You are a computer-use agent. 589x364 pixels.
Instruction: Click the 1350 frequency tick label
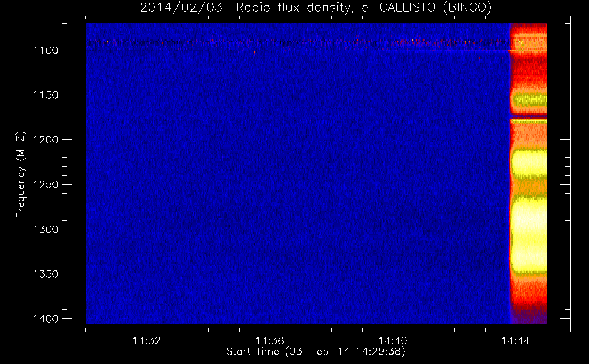[46, 274]
